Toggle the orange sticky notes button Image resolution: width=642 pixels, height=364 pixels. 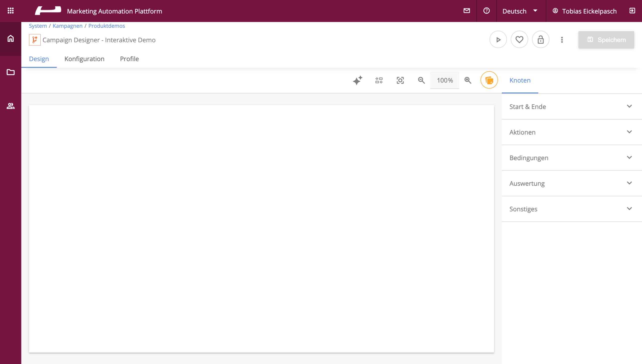click(489, 80)
